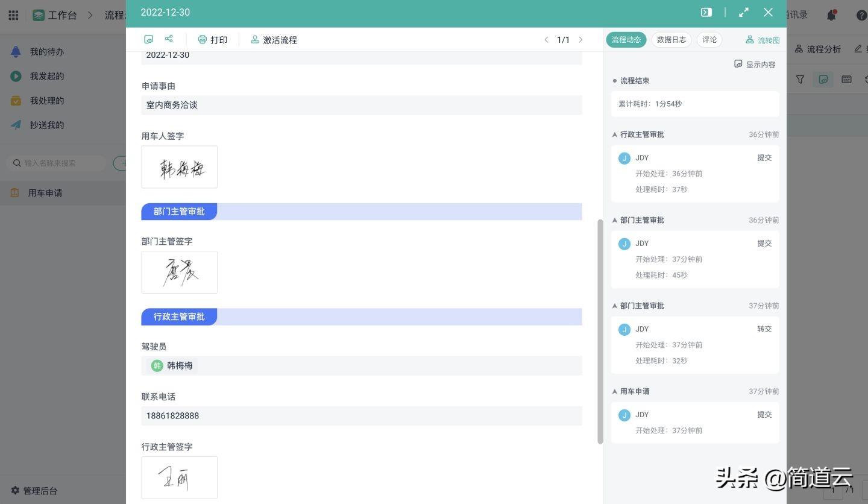Open the 流转图 flowchart link
868x504 pixels.
click(763, 40)
